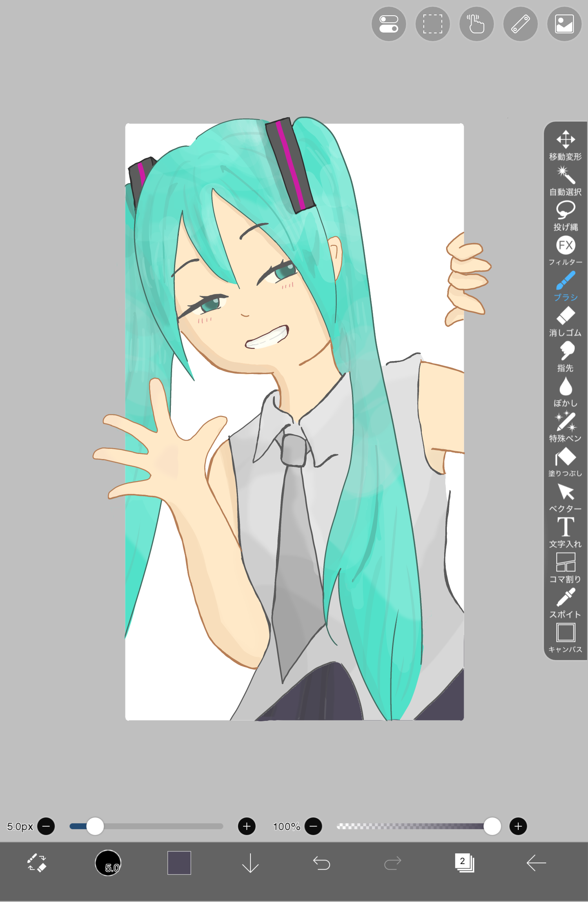
Task: Undo the last stroke
Action: coord(321,863)
